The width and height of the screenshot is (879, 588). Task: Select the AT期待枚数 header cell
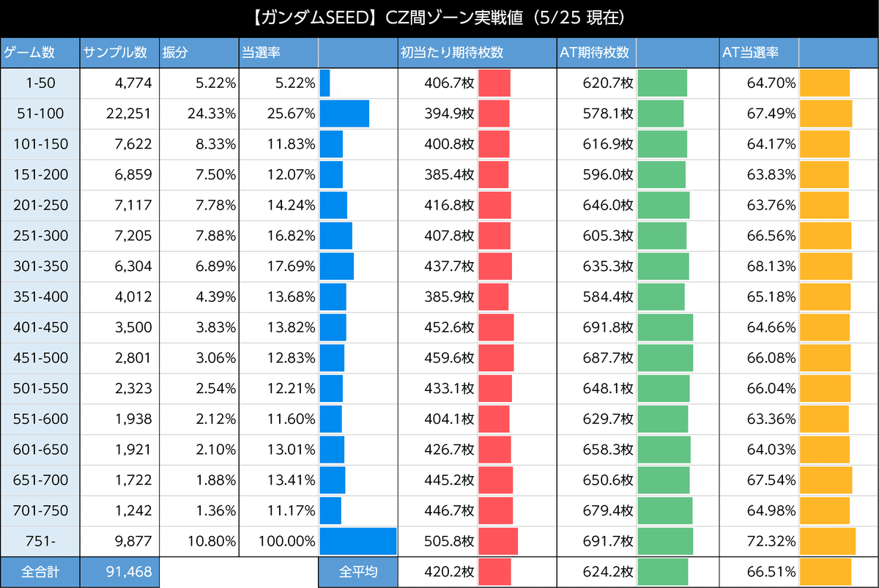tap(597, 52)
